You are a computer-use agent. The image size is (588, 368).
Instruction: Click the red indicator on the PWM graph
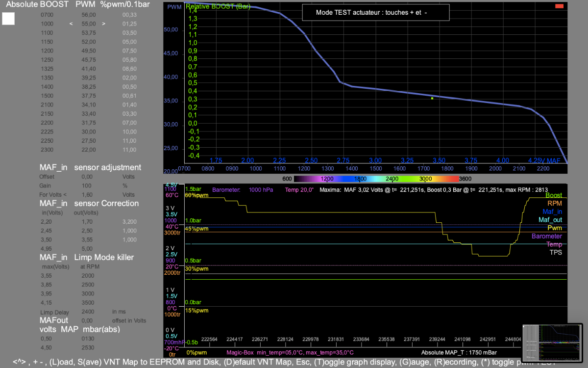pyautogui.click(x=559, y=6)
